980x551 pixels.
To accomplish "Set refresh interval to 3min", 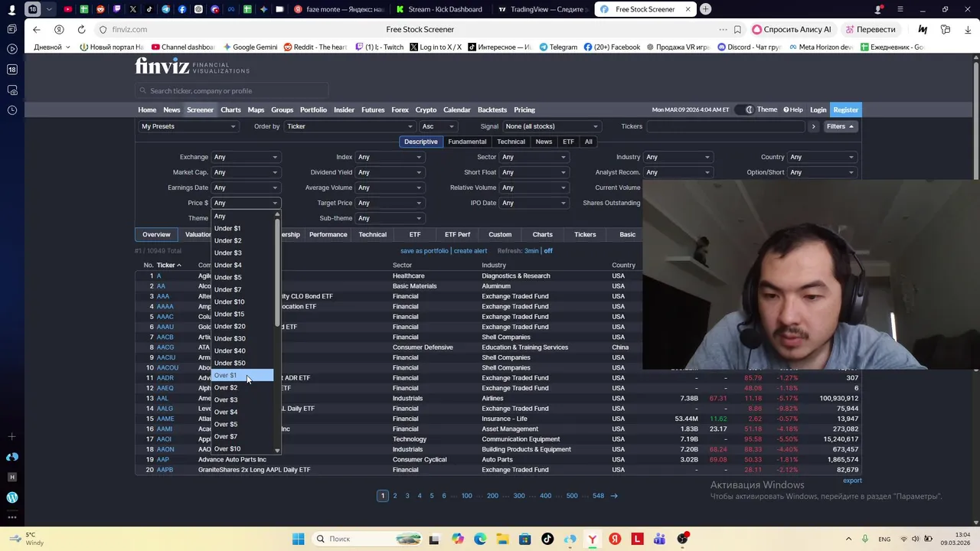I will pyautogui.click(x=531, y=251).
